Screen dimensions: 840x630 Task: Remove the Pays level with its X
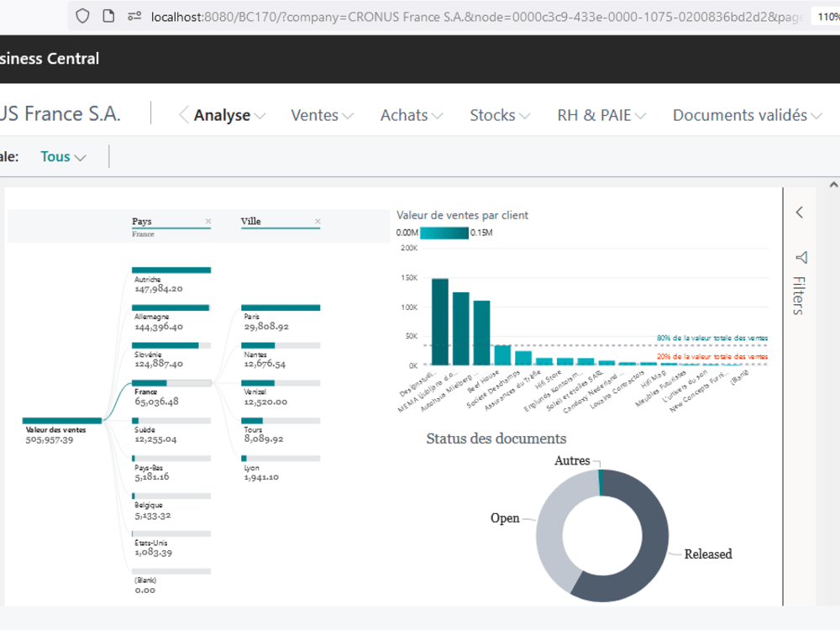coord(208,221)
